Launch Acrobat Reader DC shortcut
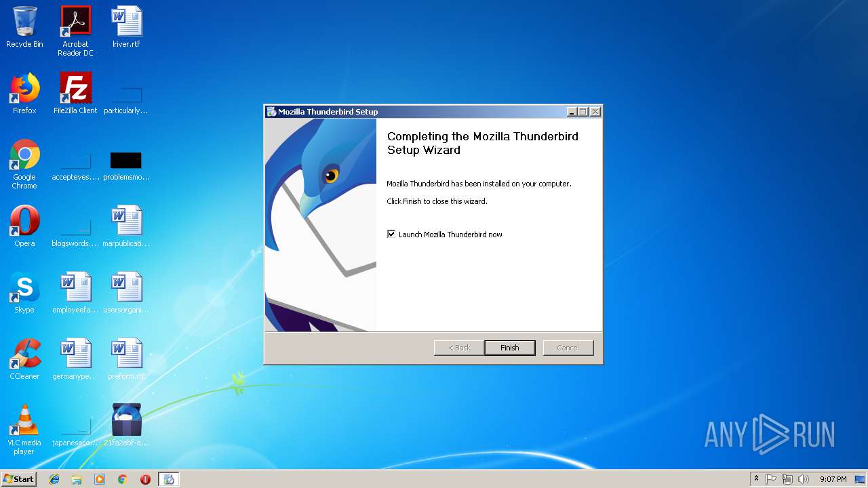Image resolution: width=868 pixels, height=488 pixels. [x=75, y=31]
